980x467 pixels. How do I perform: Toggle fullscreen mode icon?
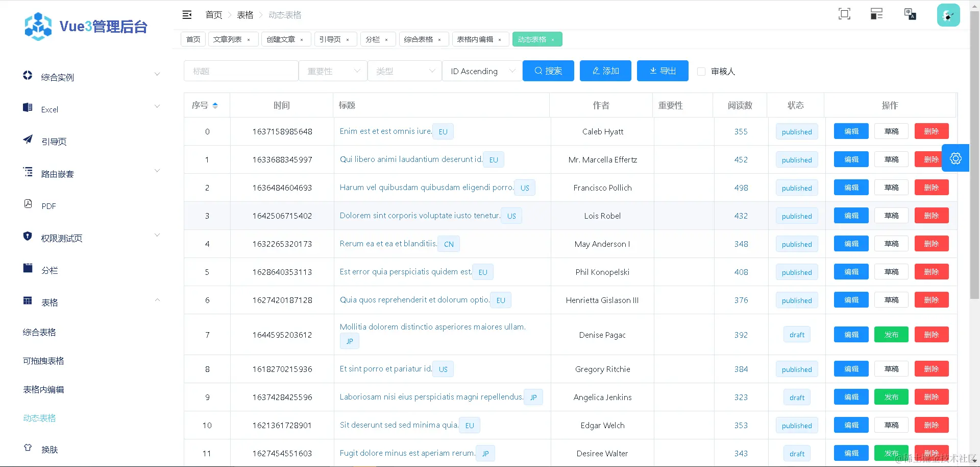844,14
